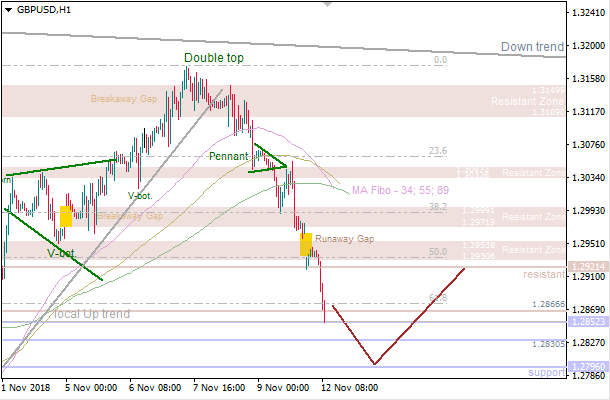Screen dimensions: 610x400
Task: Select the Double top label
Action: tap(213, 58)
